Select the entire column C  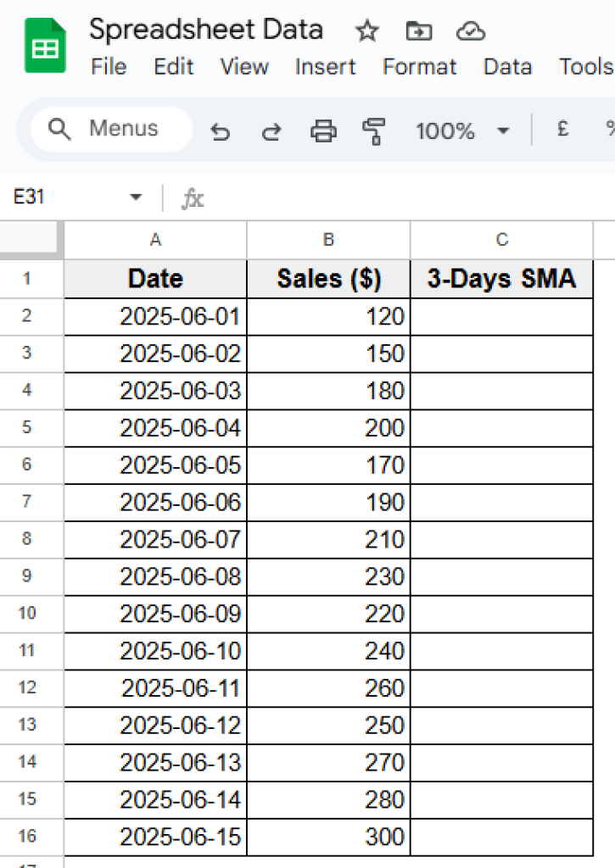pos(501,240)
